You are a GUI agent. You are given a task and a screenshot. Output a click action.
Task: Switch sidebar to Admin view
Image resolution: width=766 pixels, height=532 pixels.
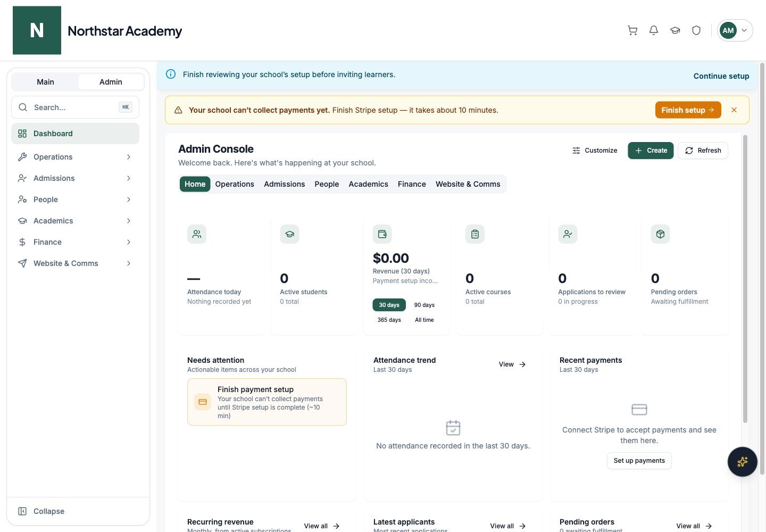[111, 82]
